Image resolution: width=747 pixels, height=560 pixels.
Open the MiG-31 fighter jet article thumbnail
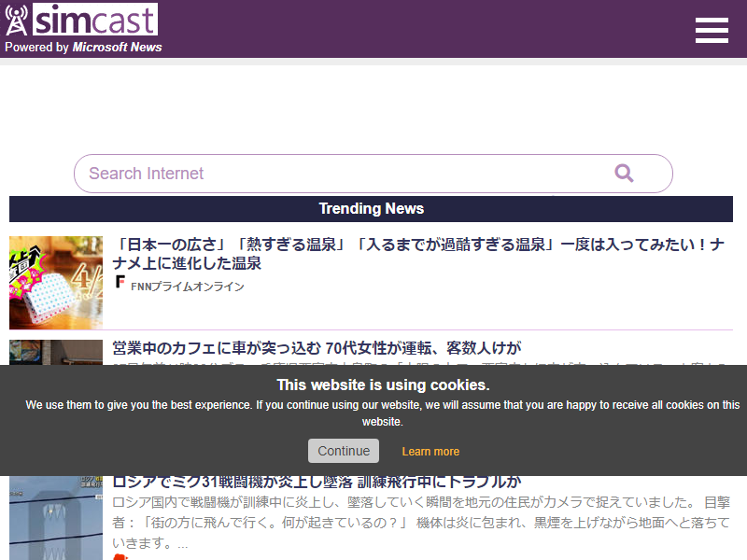pos(56,518)
